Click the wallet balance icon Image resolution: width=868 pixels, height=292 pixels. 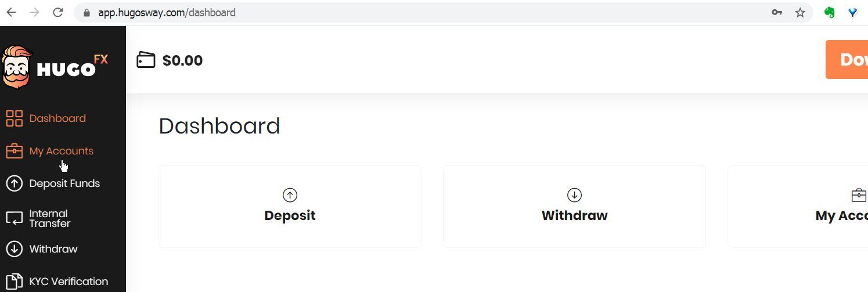146,60
